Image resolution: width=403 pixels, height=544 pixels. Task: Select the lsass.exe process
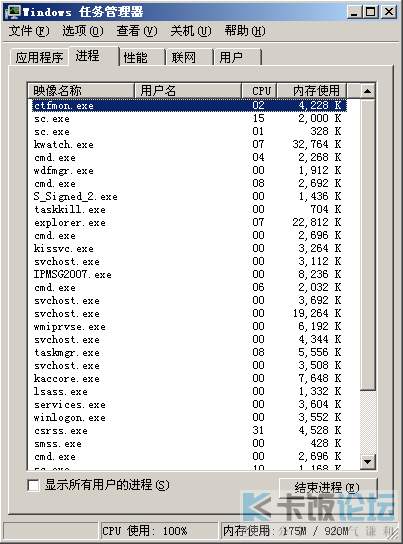(x=189, y=391)
